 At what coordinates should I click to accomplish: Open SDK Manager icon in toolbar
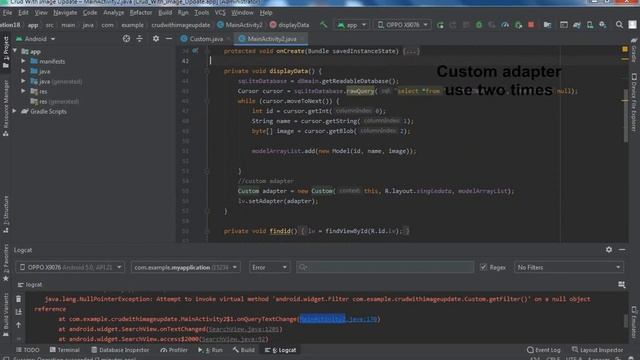(x=603, y=25)
